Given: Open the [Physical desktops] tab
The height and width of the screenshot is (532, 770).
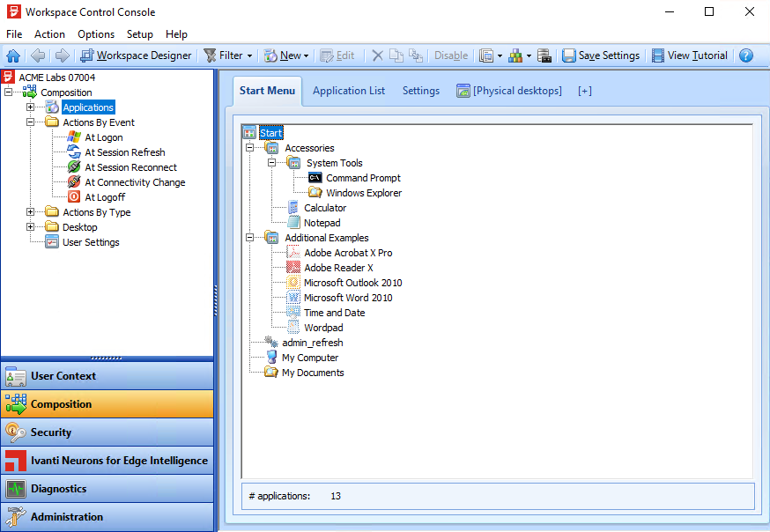Looking at the screenshot, I should 509,91.
